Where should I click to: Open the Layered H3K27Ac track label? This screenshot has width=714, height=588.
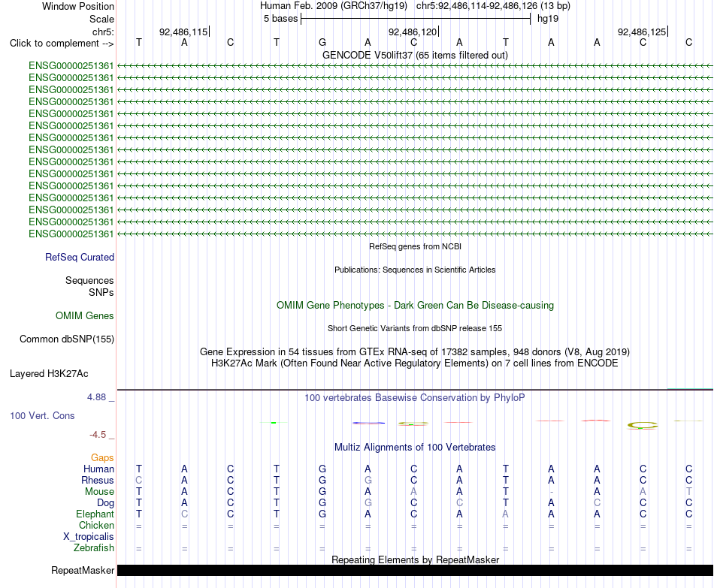[x=49, y=374]
